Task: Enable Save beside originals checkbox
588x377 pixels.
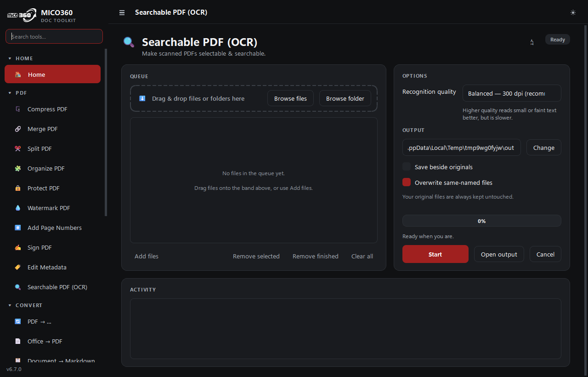Action: point(407,167)
